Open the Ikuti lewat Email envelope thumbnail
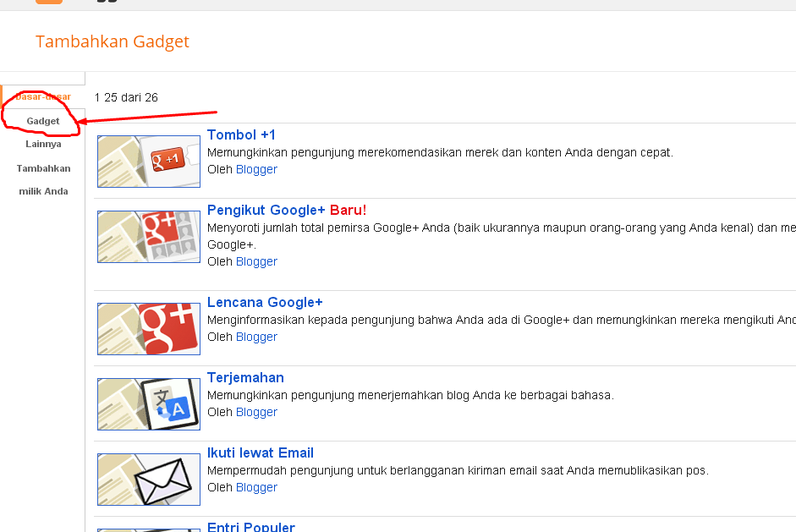The height and width of the screenshot is (532, 796). (x=149, y=480)
